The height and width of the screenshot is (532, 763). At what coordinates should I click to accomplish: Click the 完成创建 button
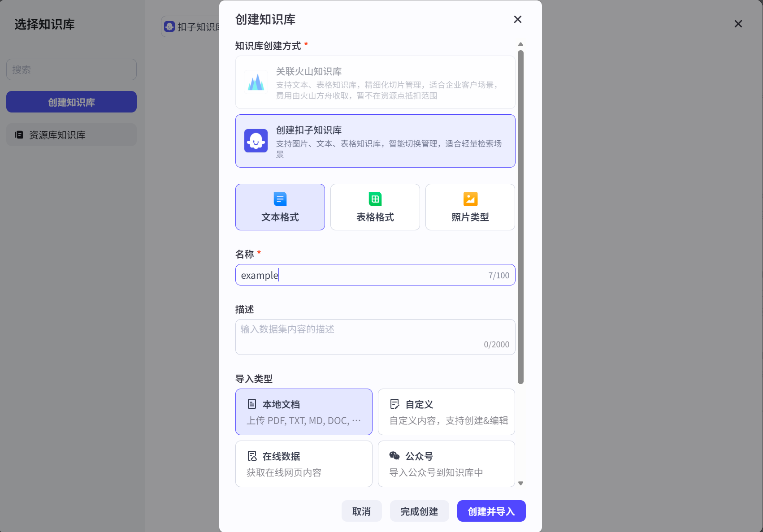click(419, 510)
